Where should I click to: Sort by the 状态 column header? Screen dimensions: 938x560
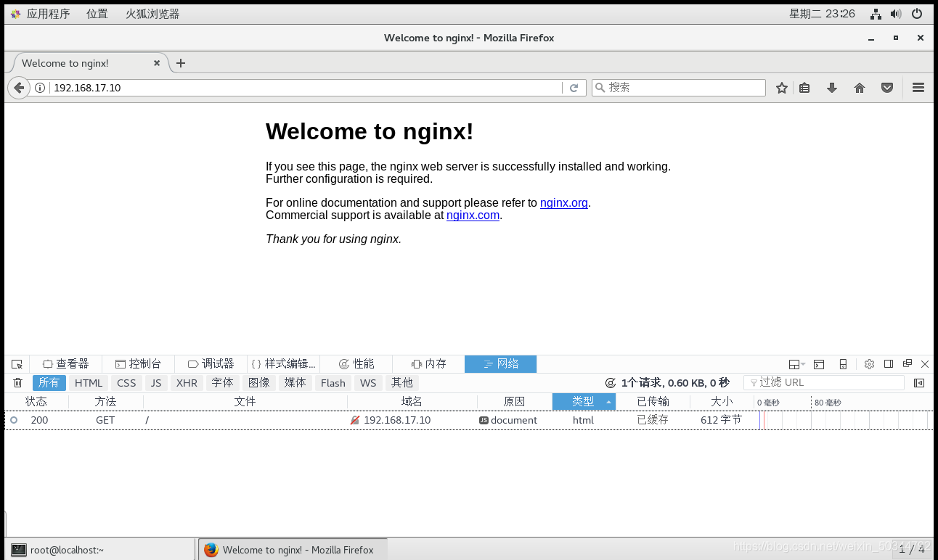[x=36, y=402]
